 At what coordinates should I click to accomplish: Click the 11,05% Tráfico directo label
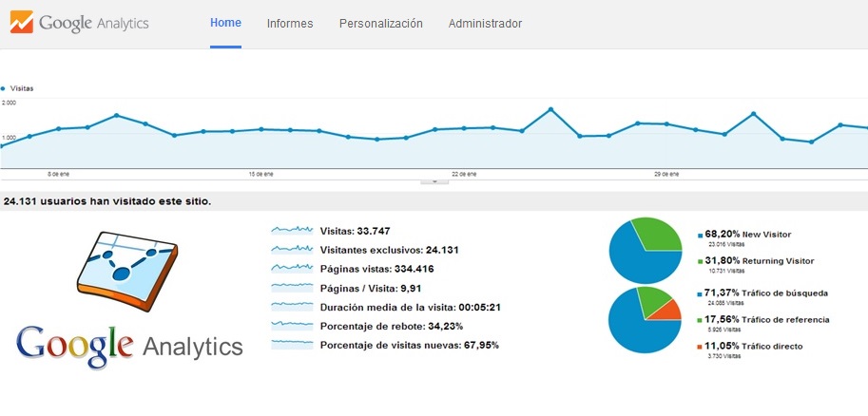point(754,347)
